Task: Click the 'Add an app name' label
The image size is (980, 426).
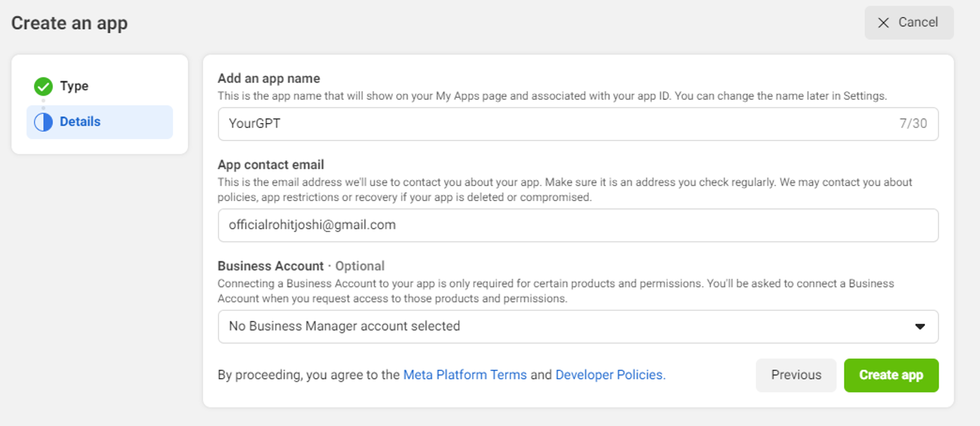Action: 269,78
